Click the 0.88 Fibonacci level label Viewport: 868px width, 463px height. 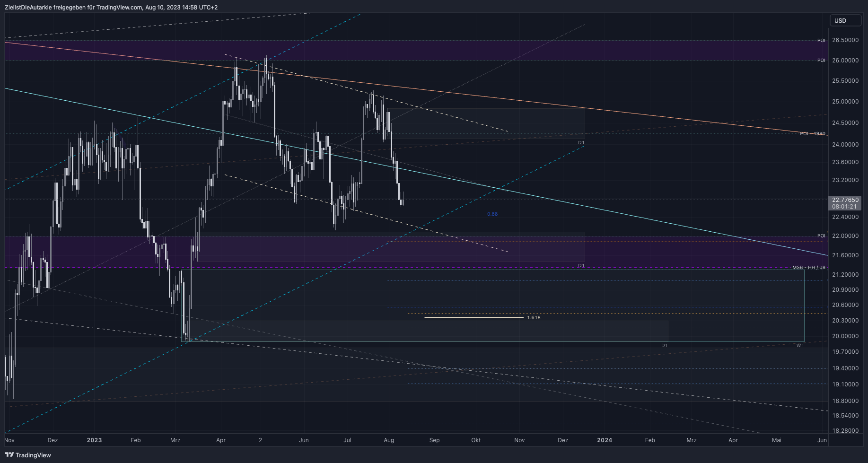[x=492, y=214]
